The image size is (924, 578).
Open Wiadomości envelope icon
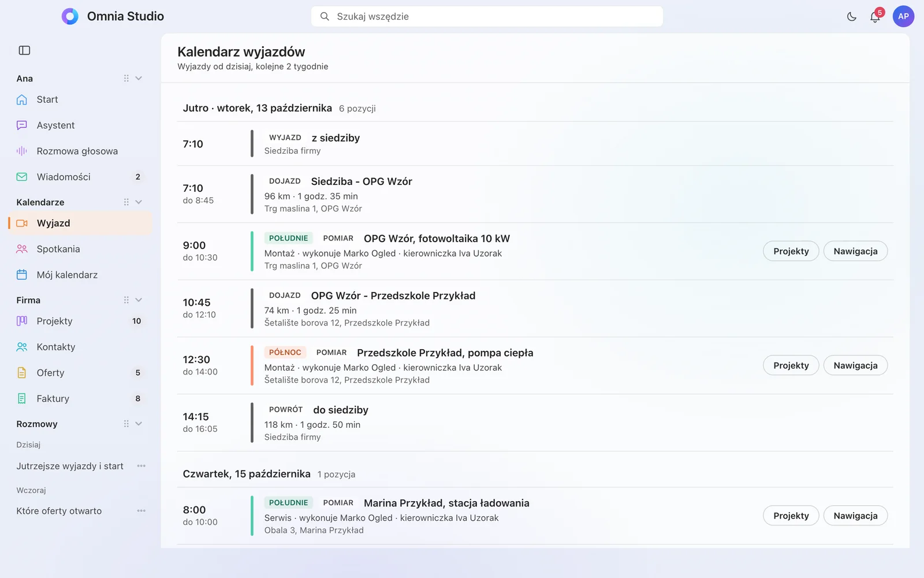(22, 177)
